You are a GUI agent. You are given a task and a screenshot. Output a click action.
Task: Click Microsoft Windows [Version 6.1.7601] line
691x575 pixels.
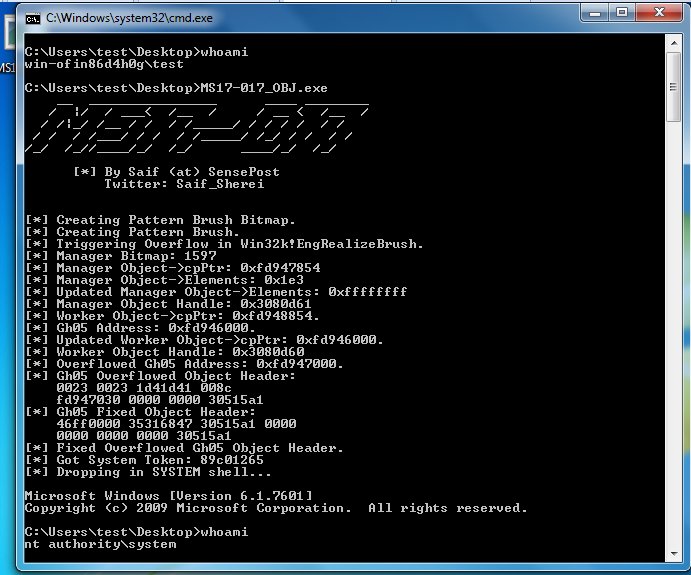(168, 496)
